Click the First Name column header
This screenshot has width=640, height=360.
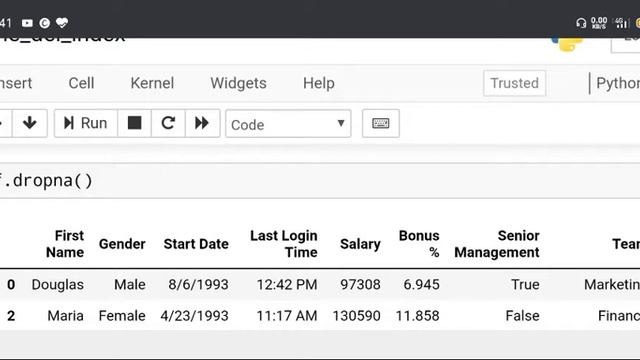[65, 244]
